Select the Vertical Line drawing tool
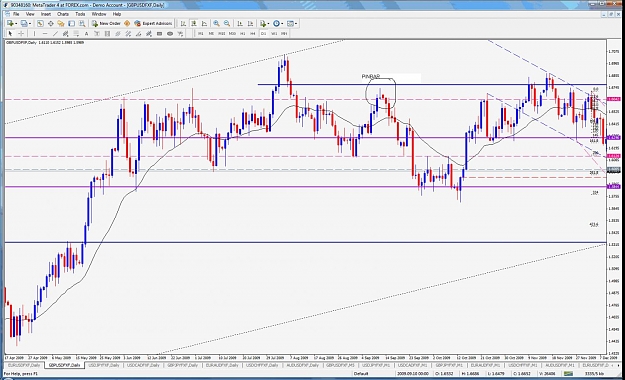The height and width of the screenshot is (380, 625). [x=34, y=33]
